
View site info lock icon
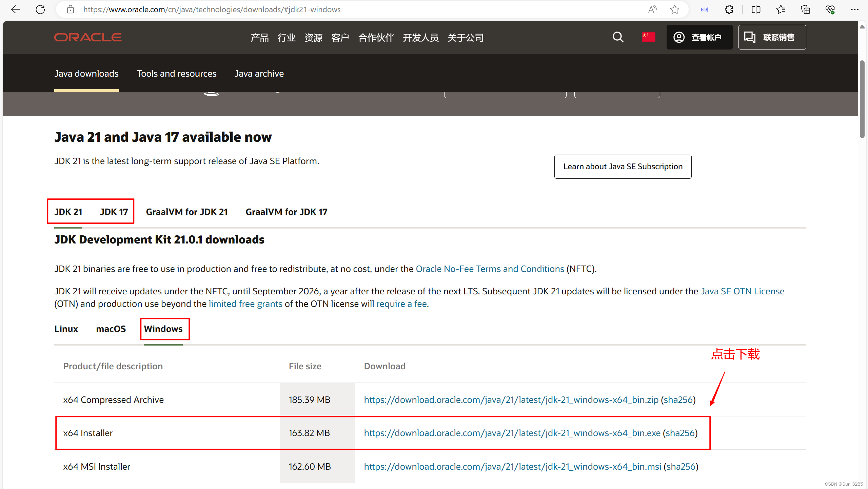tap(71, 9)
